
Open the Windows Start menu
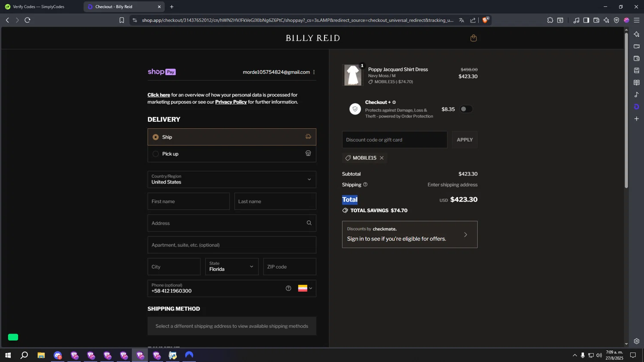(x=8, y=355)
